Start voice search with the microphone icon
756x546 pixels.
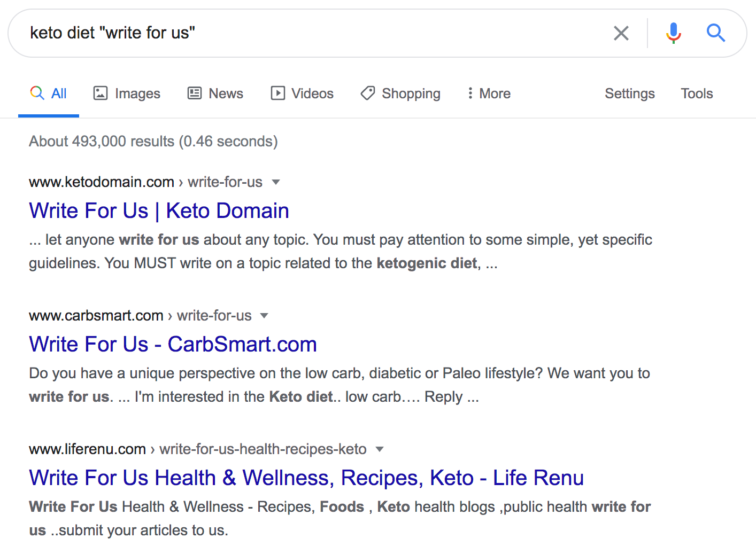(674, 33)
